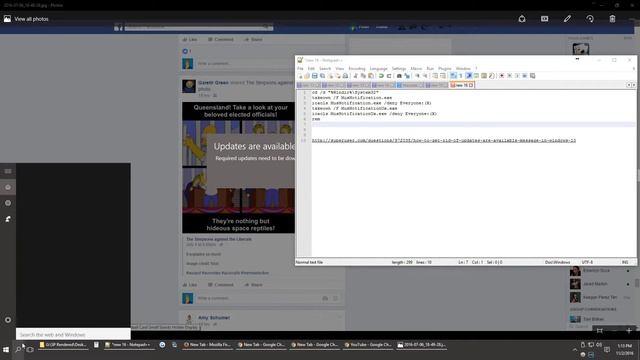Click the Save icon in Notepad++ toolbar

(x=315, y=76)
